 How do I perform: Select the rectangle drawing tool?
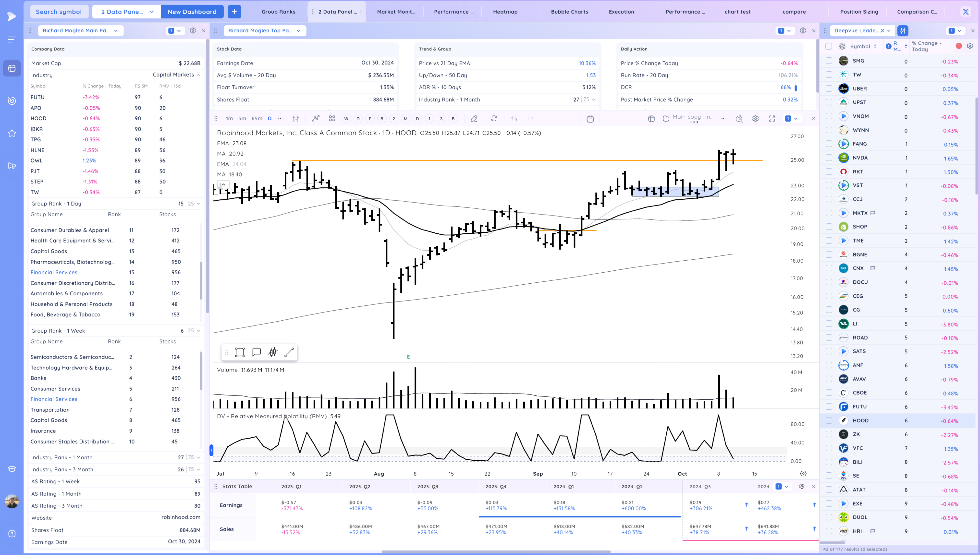240,352
